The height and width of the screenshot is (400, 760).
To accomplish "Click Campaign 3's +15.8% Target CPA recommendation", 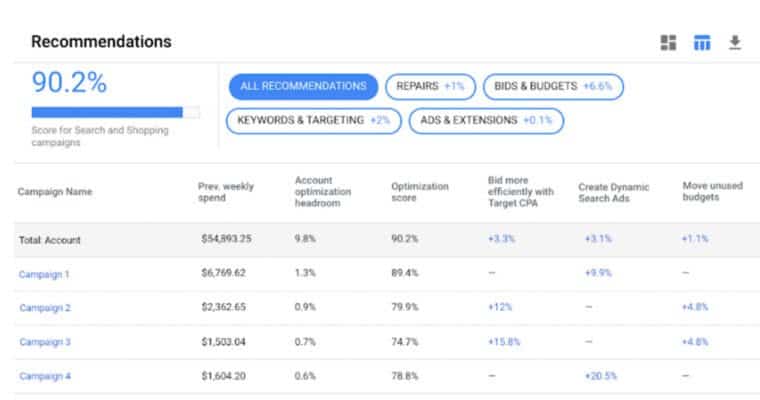I will 504,342.
